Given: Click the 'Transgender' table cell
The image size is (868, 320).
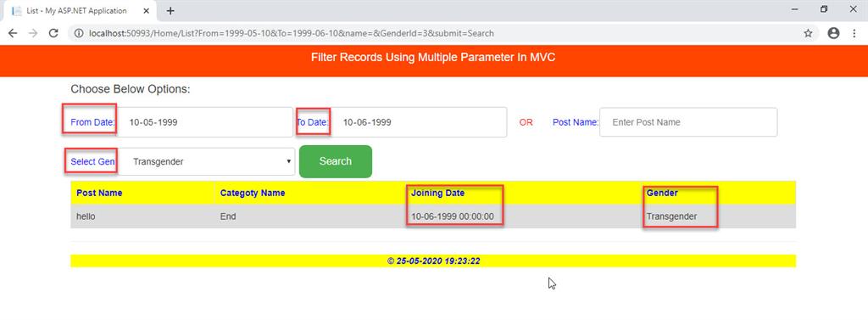Looking at the screenshot, I should pos(671,216).
